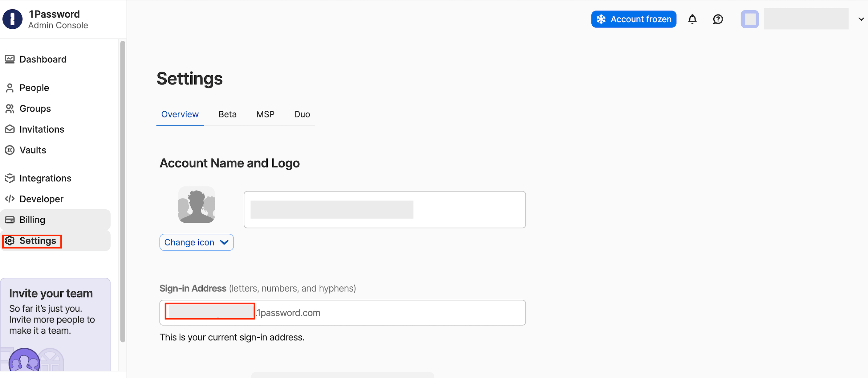Open the help question-mark icon
Image resolution: width=868 pixels, height=378 pixels.
718,19
